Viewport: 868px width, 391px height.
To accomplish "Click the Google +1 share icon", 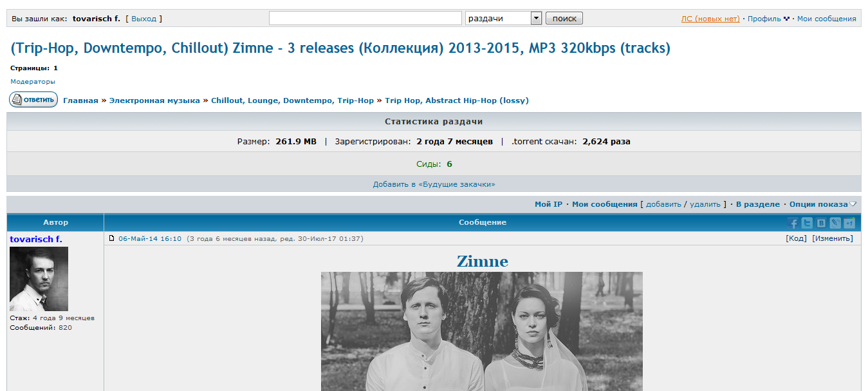I will (849, 223).
